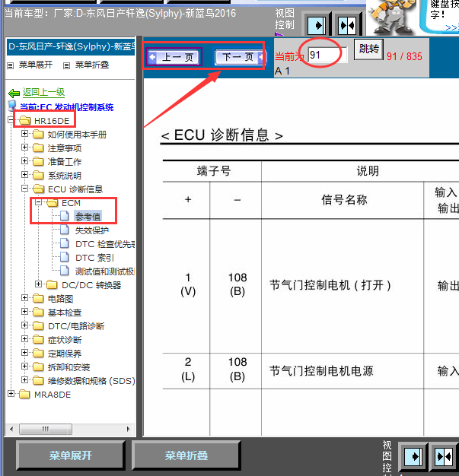Click top 菜单折叠 text link in sidebar
Image resolution: width=459 pixels, height=476 pixels.
(x=92, y=65)
